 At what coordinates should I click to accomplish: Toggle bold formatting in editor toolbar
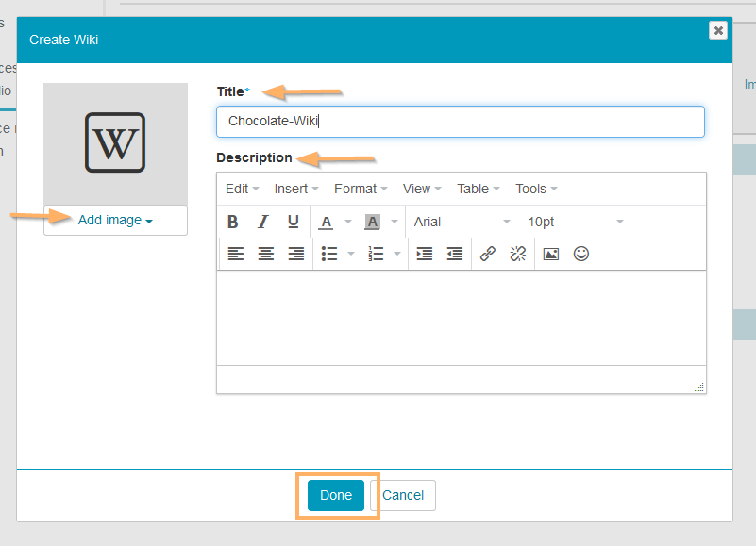click(x=233, y=222)
